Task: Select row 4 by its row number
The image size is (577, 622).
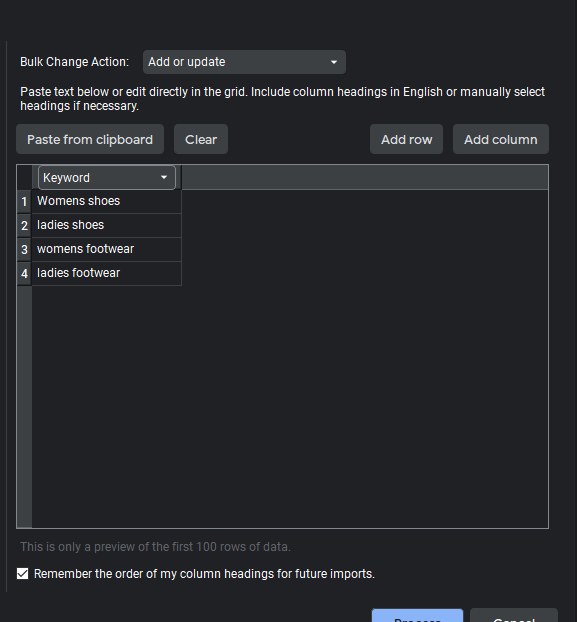Action: tap(24, 273)
